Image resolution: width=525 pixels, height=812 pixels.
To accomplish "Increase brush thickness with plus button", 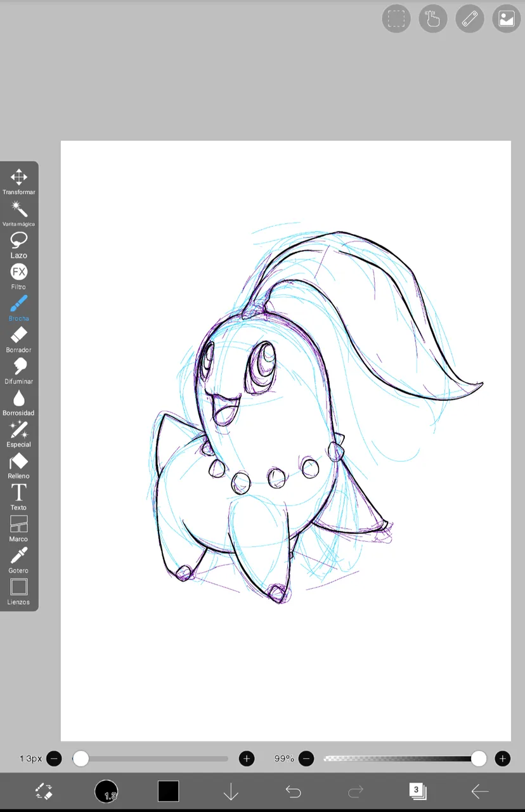I will tap(247, 758).
